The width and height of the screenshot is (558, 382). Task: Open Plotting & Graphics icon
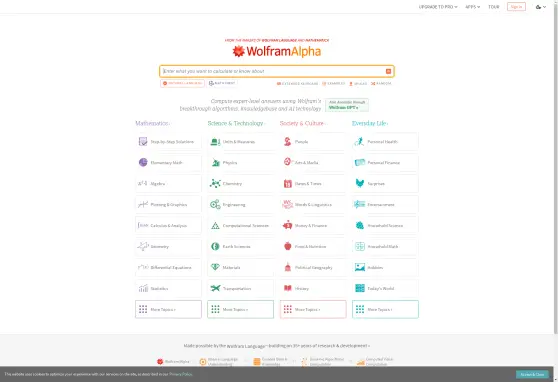tap(143, 204)
